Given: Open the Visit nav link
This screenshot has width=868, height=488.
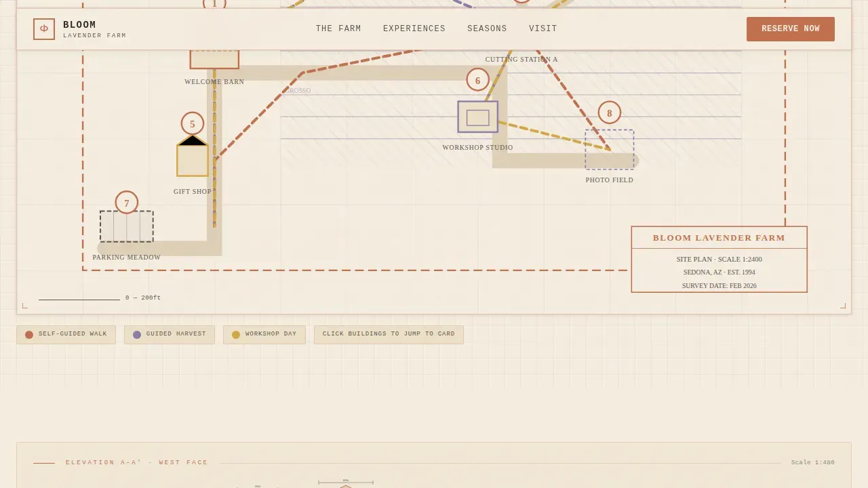Looking at the screenshot, I should [x=543, y=29].
